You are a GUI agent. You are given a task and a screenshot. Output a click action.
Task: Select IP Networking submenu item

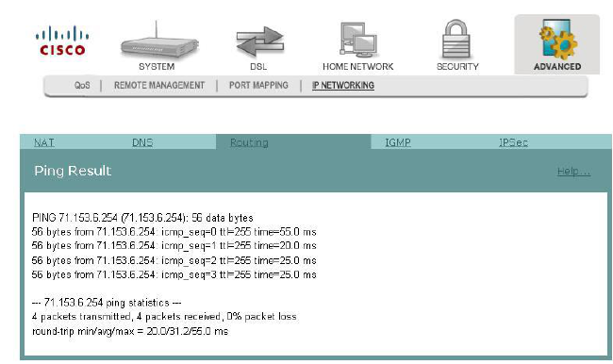pyautogui.click(x=343, y=85)
